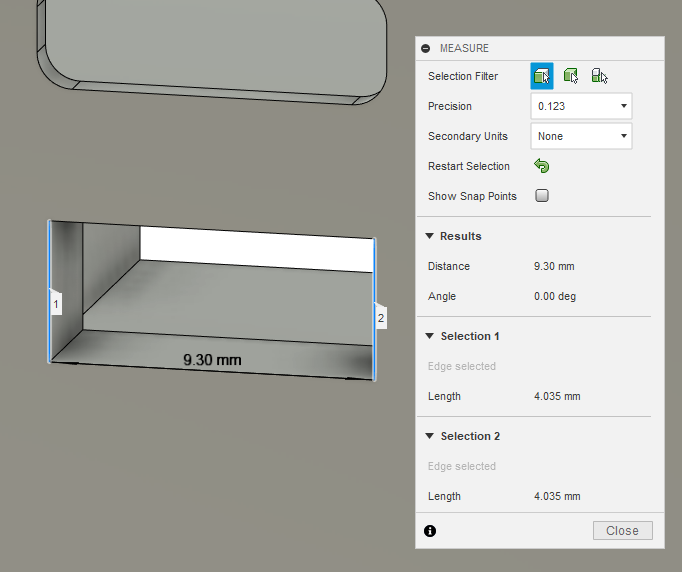Collapse the Measure panel with minus icon

425,48
